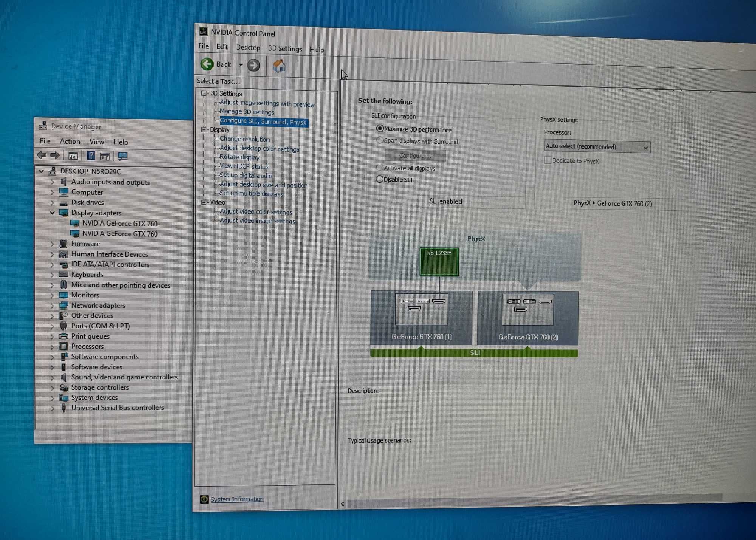
Task: Open the Edit menu in NVIDIA Control Panel
Action: (222, 47)
